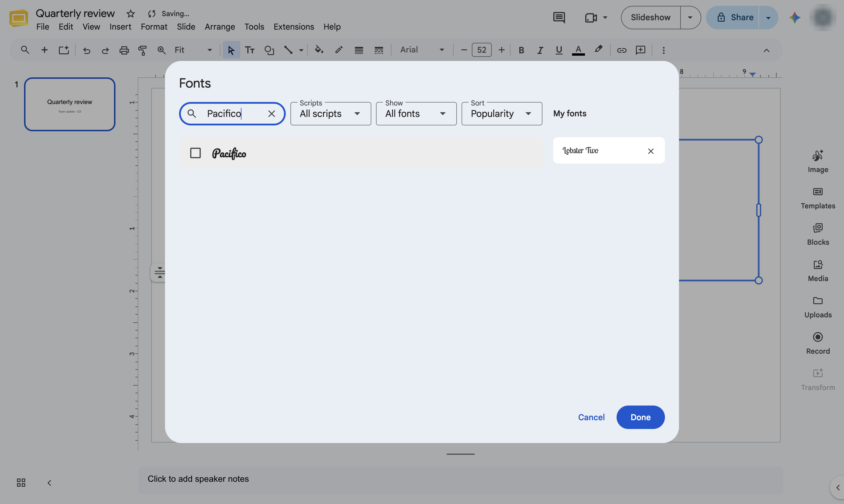Open the Templates sidebar panel

click(818, 198)
